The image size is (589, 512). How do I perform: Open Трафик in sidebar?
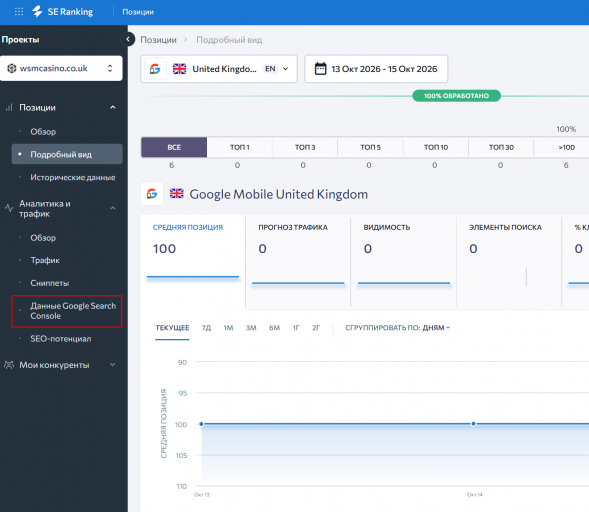pos(45,260)
